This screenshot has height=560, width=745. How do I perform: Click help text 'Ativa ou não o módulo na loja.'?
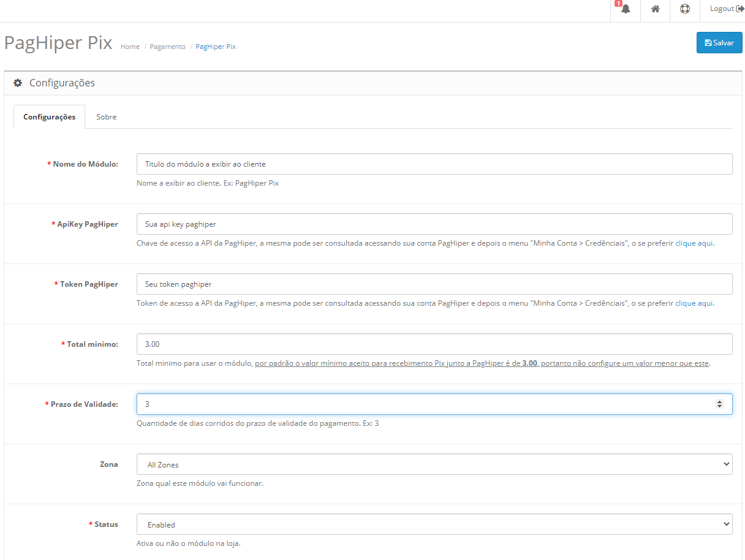(189, 543)
